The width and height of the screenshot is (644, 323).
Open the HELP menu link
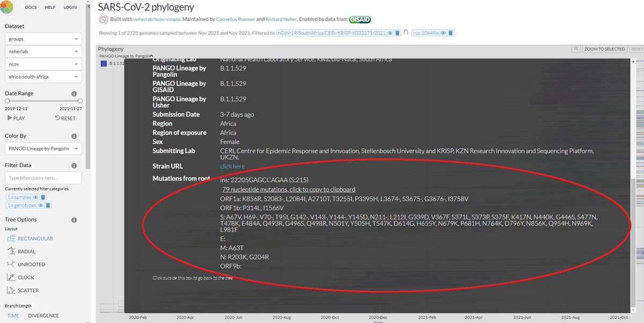(50, 8)
